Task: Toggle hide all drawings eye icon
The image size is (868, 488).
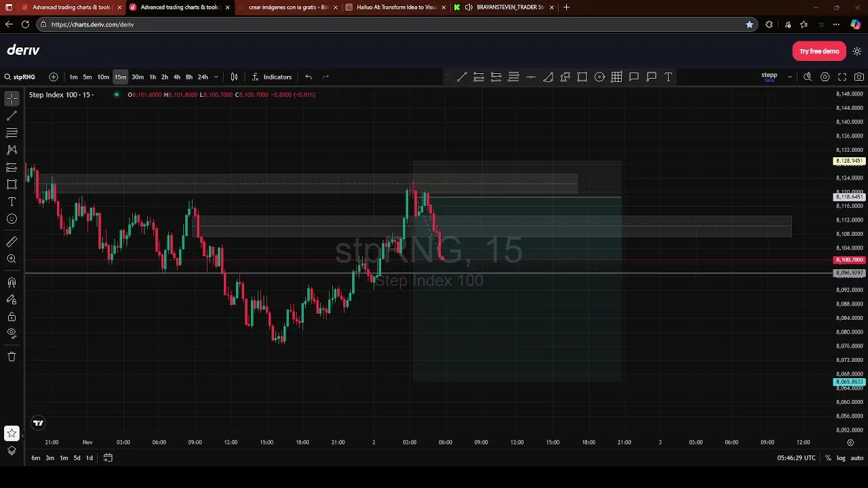Action: [x=12, y=333]
